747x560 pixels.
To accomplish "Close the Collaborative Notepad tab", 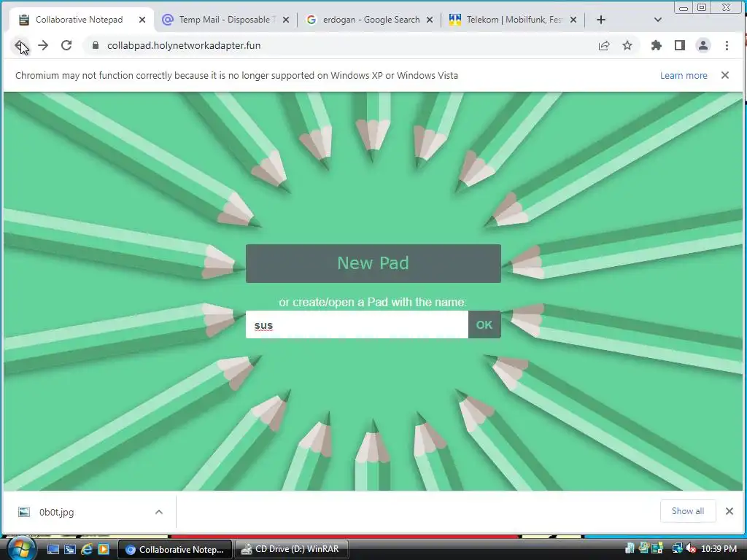I will (x=142, y=20).
